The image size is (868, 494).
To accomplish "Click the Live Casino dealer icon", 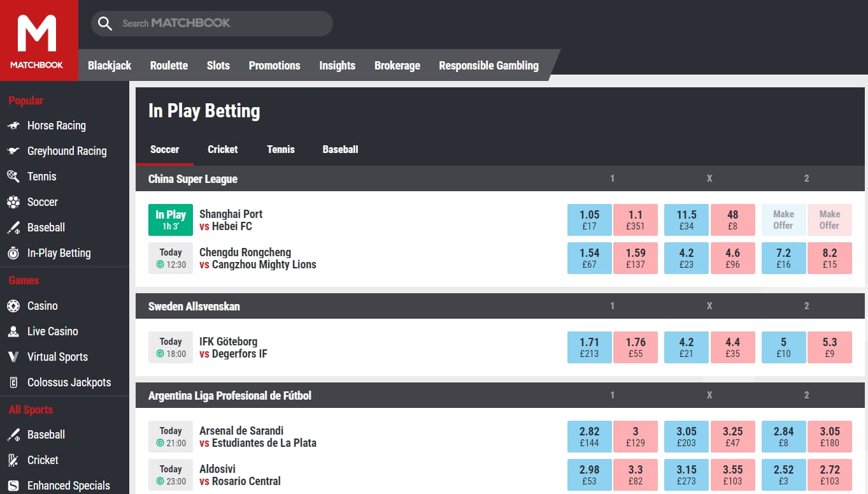I will click(13, 331).
